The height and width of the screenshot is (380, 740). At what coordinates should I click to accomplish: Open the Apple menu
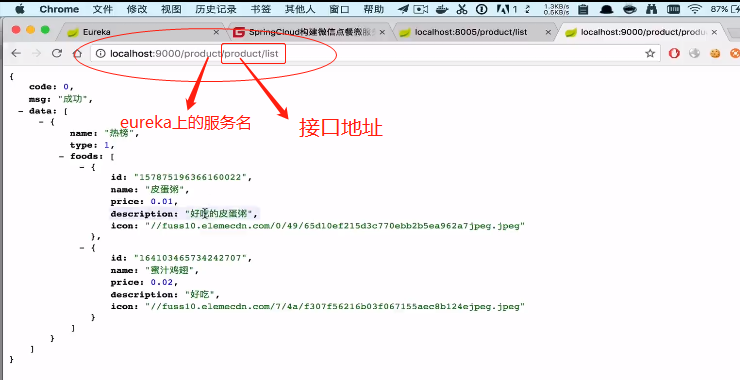(x=20, y=8)
